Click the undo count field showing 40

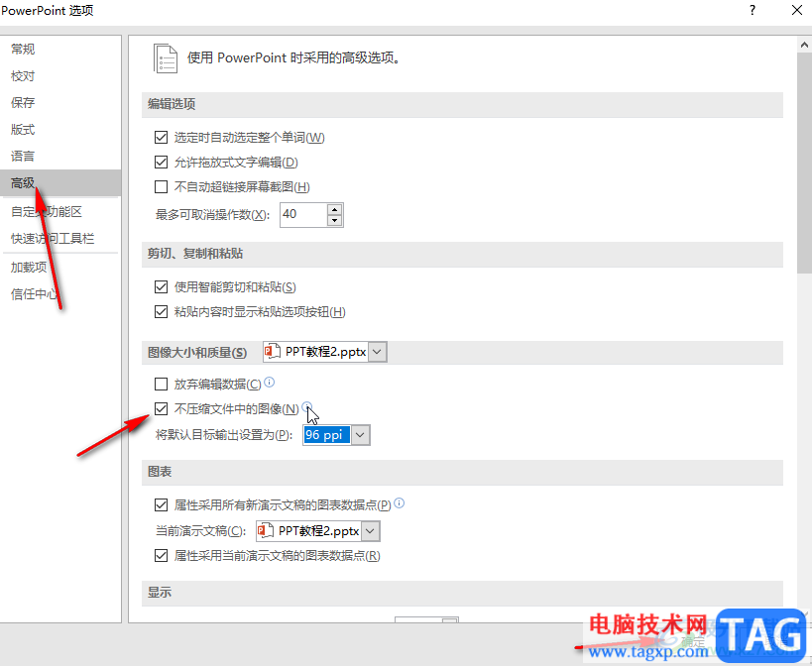[x=303, y=215]
